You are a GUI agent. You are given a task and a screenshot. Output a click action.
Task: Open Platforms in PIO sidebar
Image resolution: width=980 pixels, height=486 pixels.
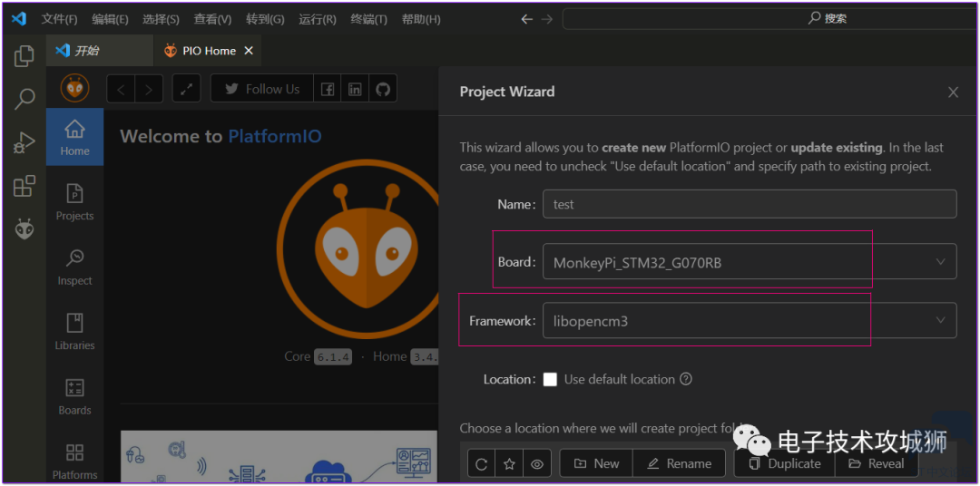[75, 461]
